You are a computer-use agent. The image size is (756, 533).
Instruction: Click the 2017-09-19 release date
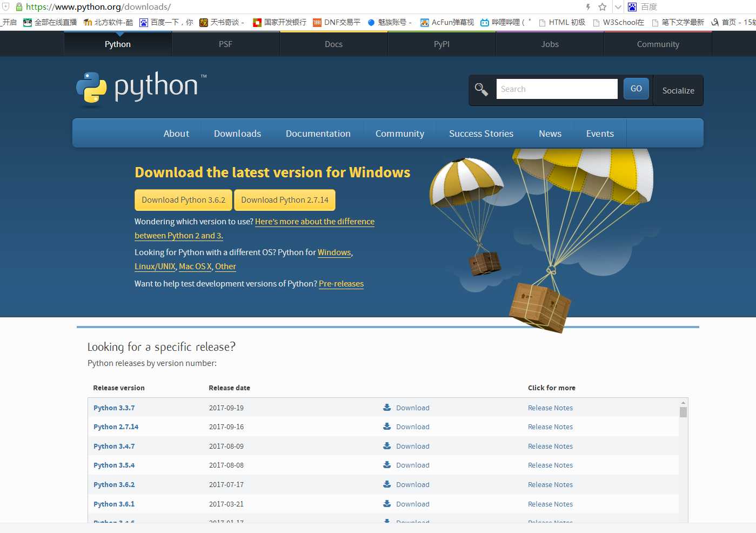click(226, 408)
